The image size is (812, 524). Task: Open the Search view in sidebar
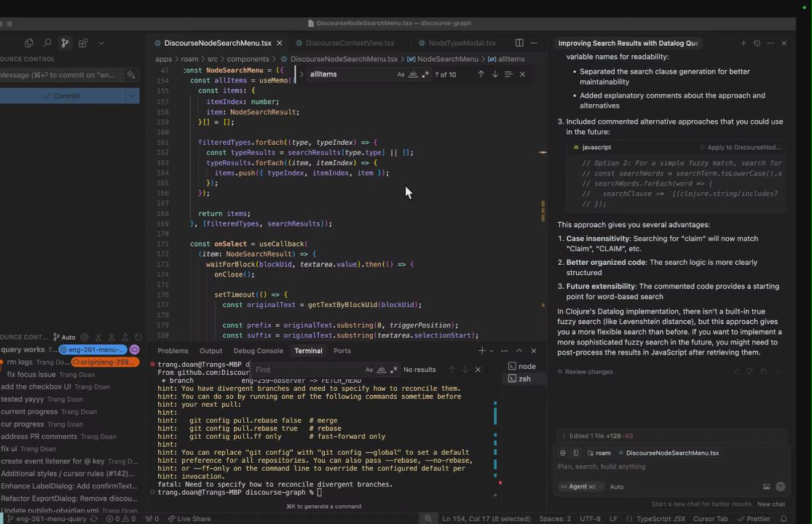47,44
